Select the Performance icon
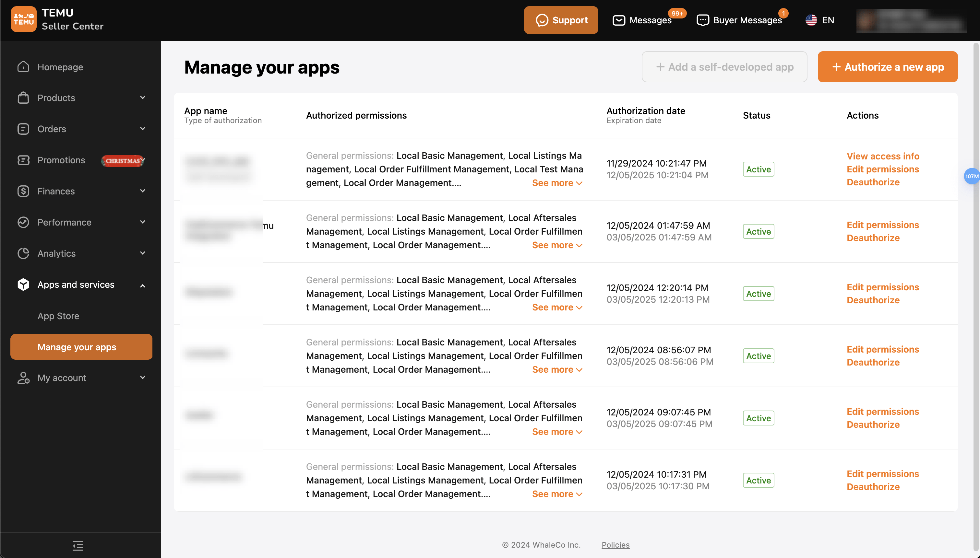Image resolution: width=980 pixels, height=558 pixels. point(23,222)
